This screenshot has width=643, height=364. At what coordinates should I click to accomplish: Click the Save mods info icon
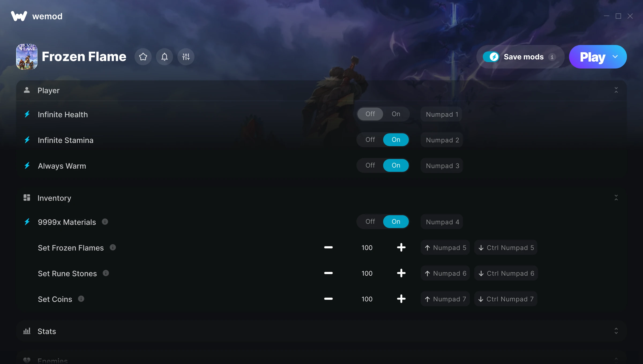point(552,57)
